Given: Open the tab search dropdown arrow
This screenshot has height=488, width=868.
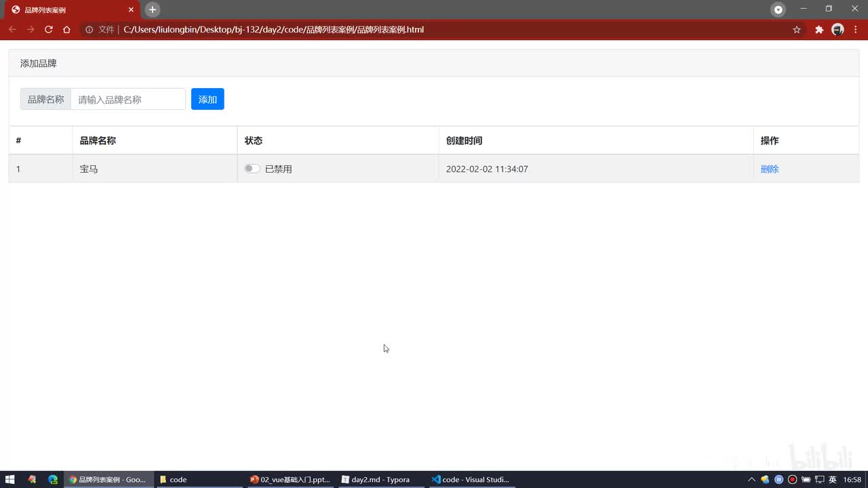Looking at the screenshot, I should (778, 9).
